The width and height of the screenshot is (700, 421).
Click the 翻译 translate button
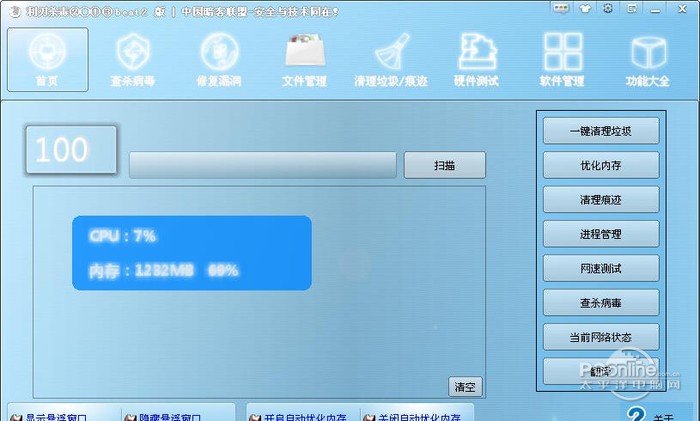click(601, 371)
